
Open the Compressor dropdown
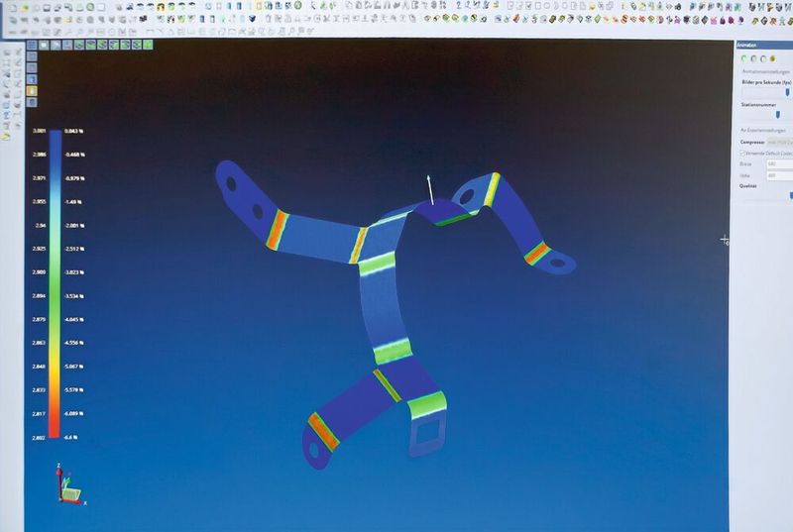coord(780,142)
